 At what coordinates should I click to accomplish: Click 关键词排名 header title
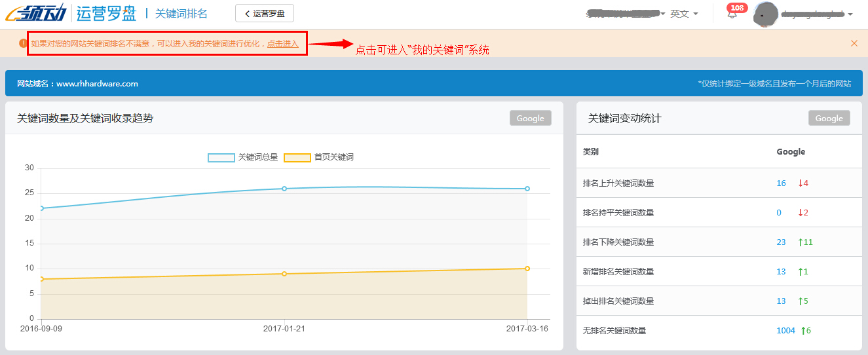(181, 13)
